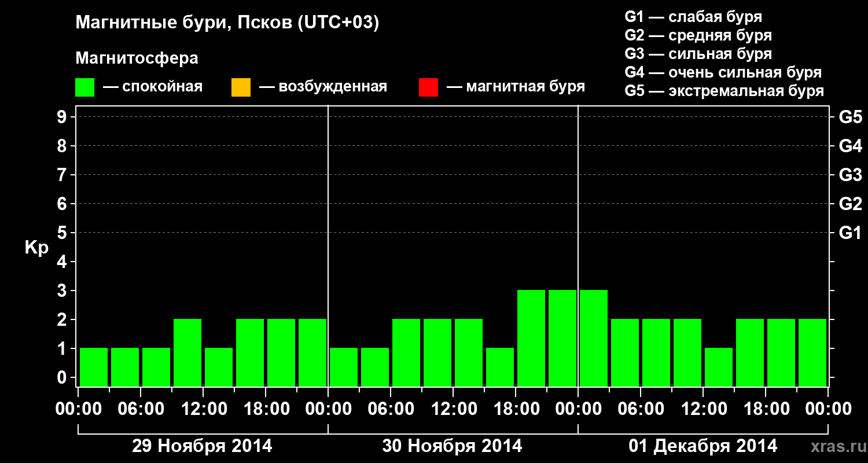Select the 01 Декабря 03:00–06:00 bar

625,352
